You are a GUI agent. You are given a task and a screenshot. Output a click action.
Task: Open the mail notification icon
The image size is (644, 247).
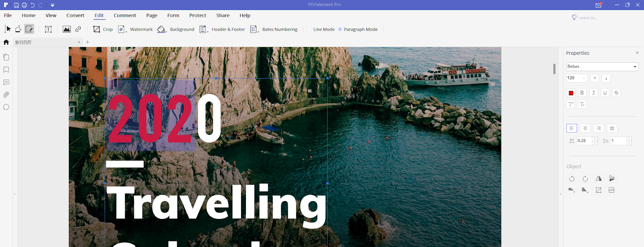pos(599,5)
